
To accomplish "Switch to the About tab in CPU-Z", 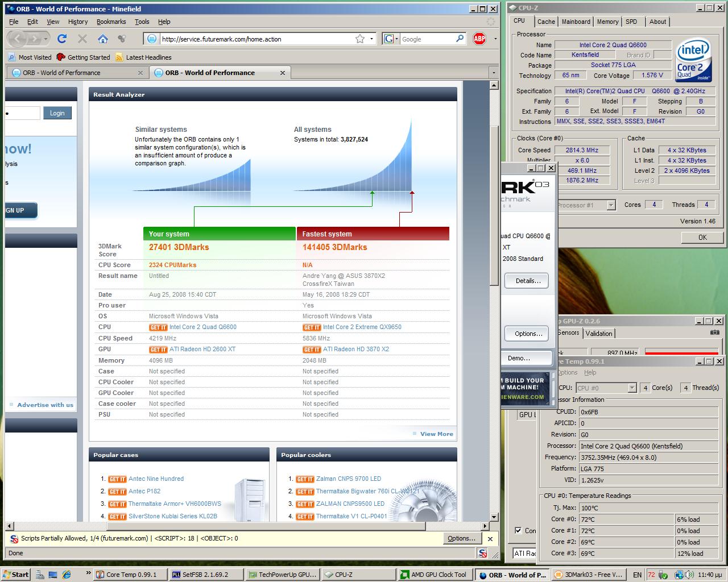I will pos(657,22).
